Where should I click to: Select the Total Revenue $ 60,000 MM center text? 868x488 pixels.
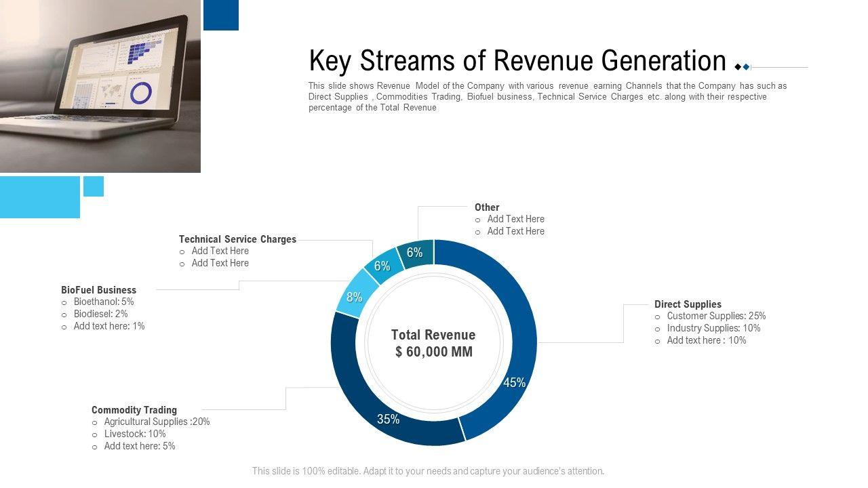[434, 343]
